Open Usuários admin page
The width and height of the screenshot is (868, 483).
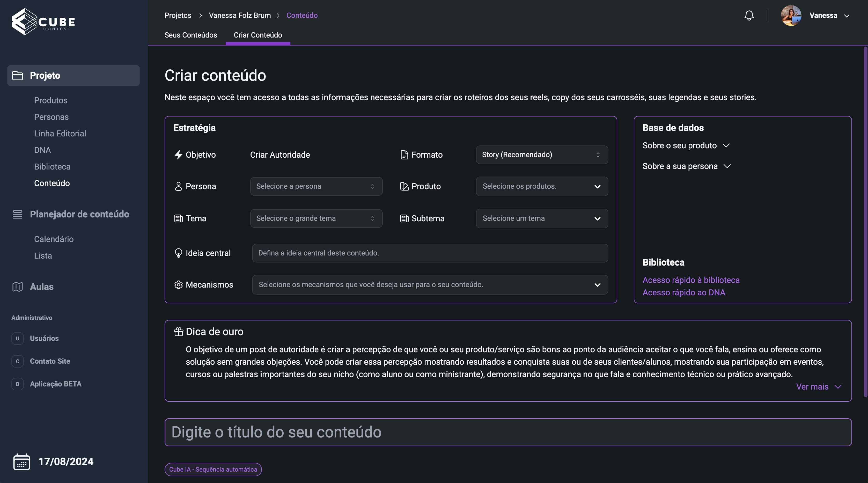coord(44,338)
